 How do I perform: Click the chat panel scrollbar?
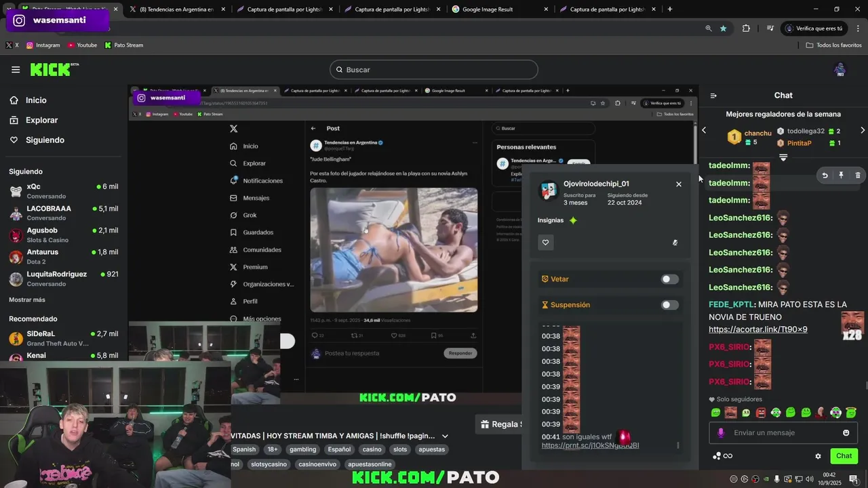[866, 386]
